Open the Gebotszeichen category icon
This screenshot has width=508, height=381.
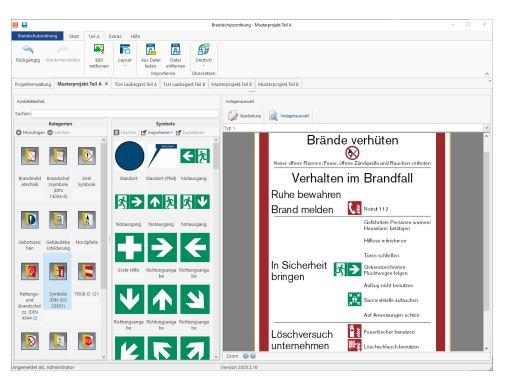30,220
